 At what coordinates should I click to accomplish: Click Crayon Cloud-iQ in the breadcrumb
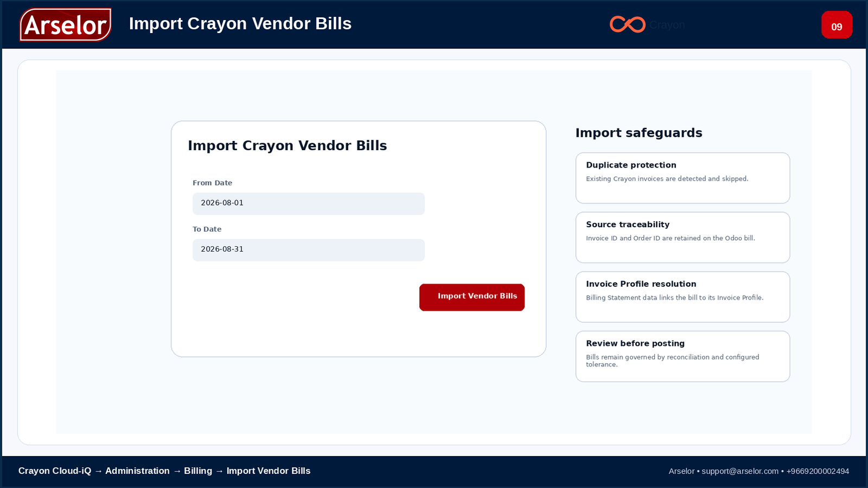click(x=55, y=471)
